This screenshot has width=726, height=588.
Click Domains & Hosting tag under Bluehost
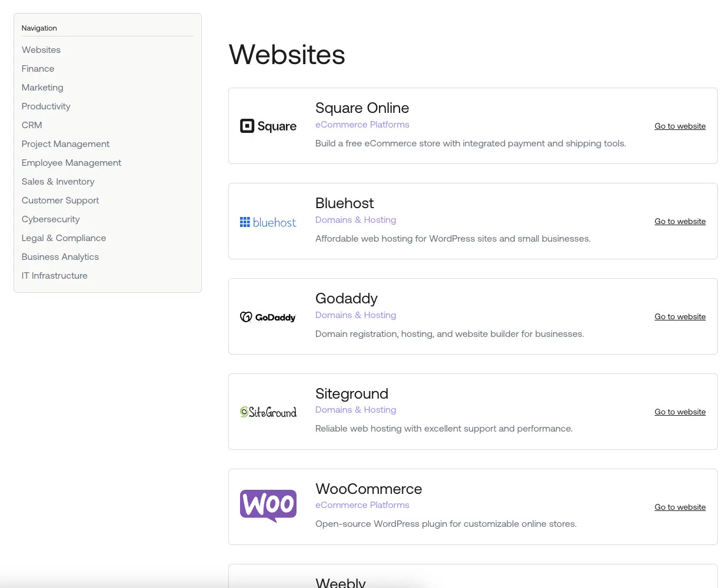click(x=356, y=220)
